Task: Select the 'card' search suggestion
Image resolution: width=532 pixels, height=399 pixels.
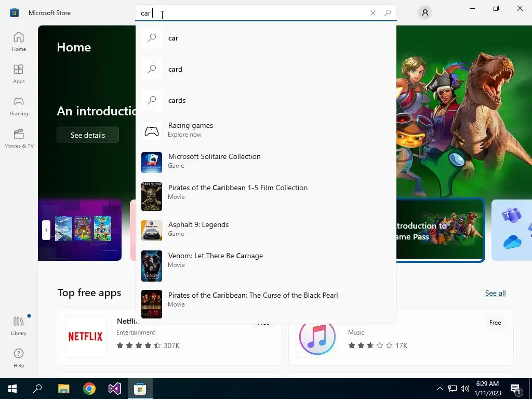Action: [265, 69]
